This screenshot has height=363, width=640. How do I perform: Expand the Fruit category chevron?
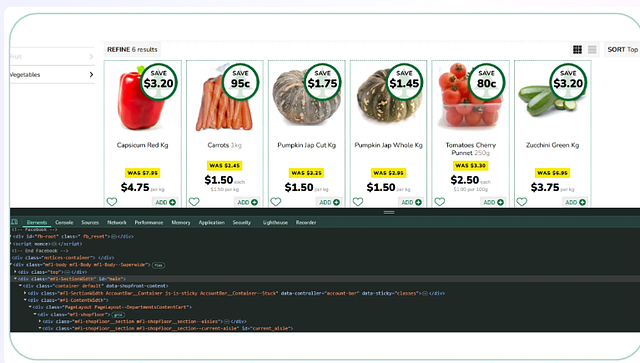pyautogui.click(x=91, y=56)
